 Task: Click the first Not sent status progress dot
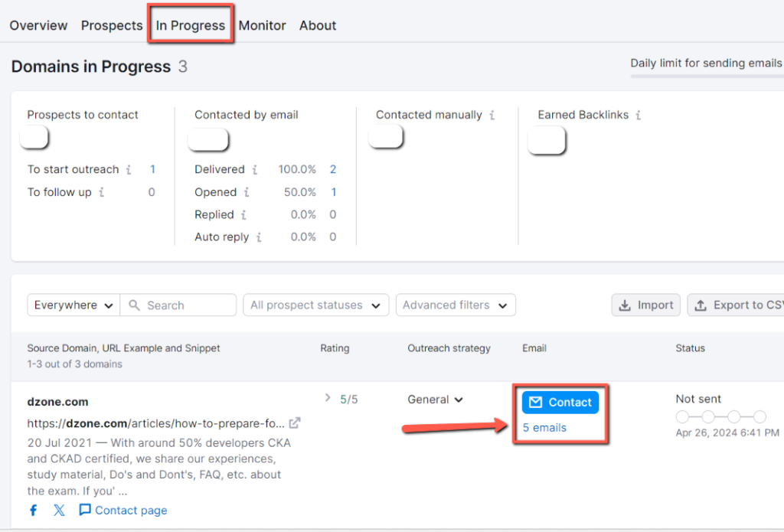pos(682,417)
